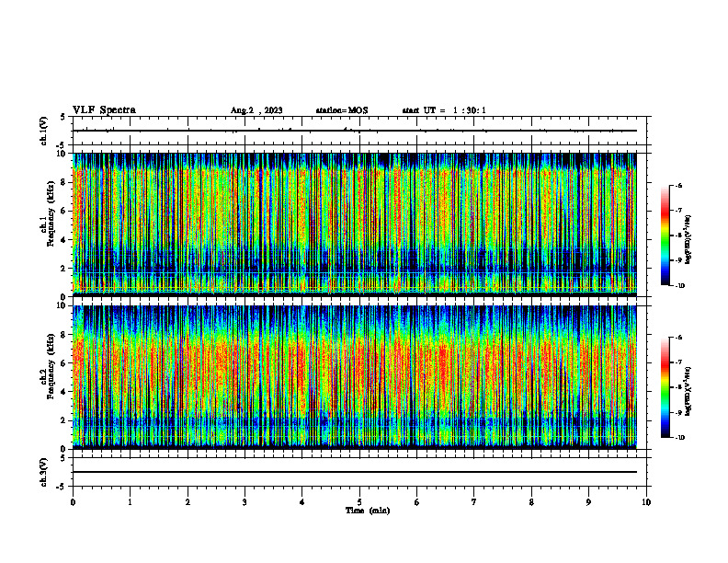Click the "start UT = 1 :30: 1" text

pos(444,110)
